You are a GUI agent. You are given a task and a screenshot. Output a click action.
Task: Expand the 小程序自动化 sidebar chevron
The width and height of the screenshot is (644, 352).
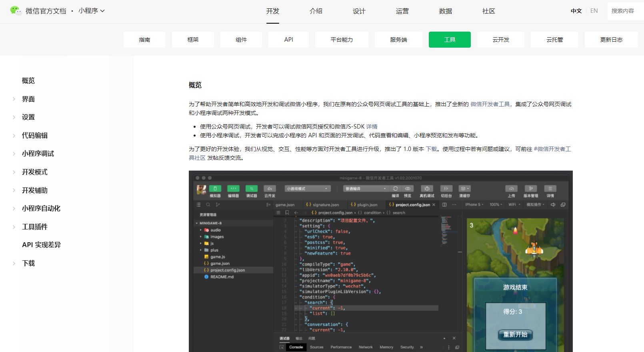pyautogui.click(x=14, y=208)
